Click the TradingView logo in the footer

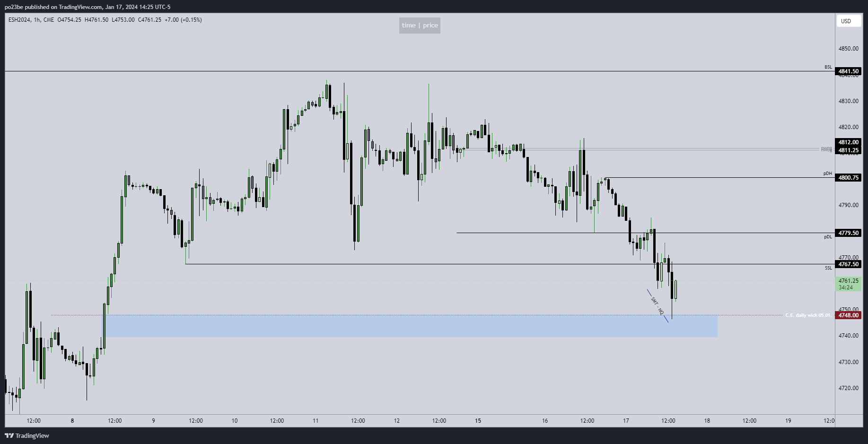pos(27,435)
